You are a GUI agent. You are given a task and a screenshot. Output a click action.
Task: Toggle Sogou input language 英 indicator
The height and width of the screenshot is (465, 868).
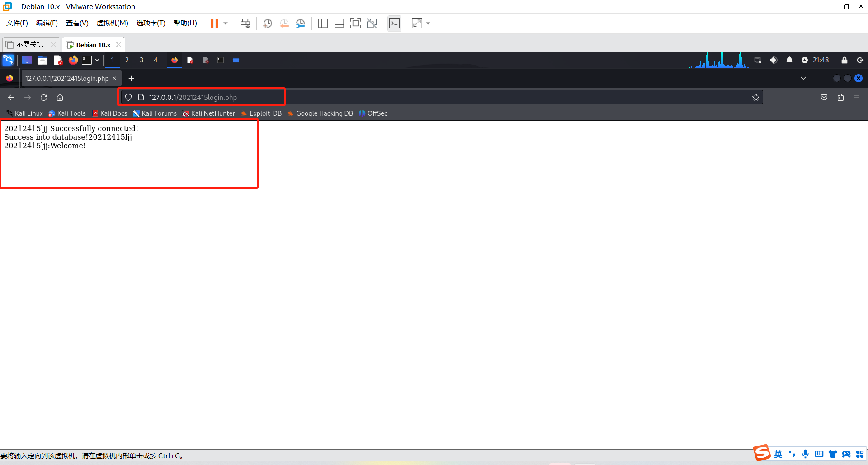coord(778,454)
